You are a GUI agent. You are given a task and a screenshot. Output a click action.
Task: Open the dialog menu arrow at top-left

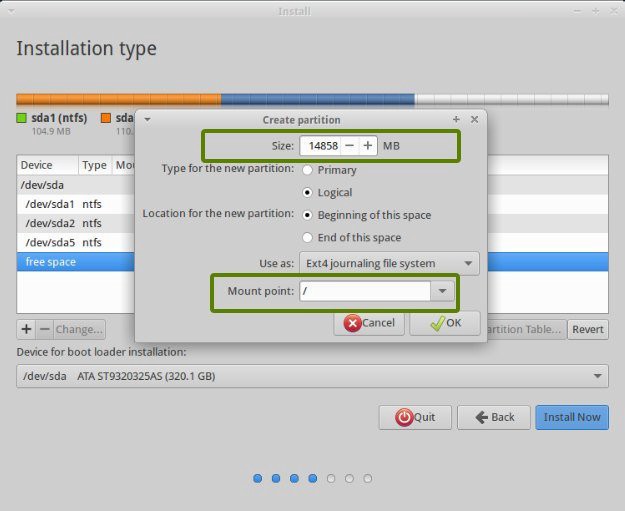[147, 119]
